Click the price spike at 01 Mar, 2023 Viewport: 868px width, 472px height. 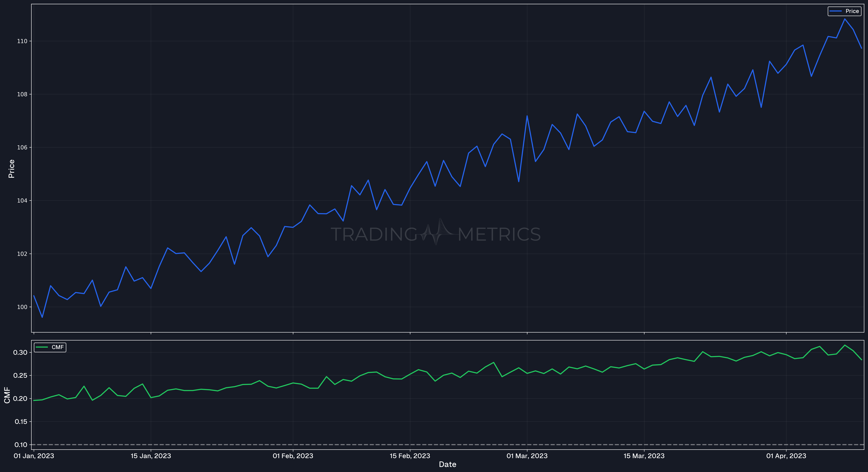point(527,116)
